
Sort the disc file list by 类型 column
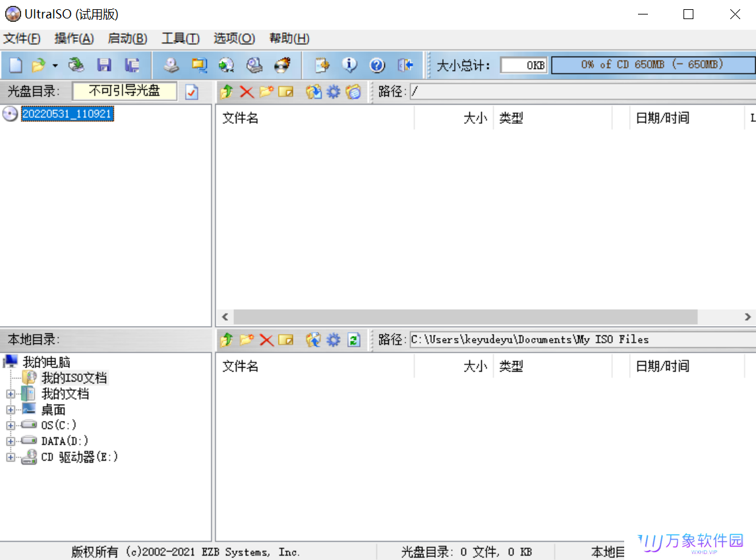click(x=552, y=118)
